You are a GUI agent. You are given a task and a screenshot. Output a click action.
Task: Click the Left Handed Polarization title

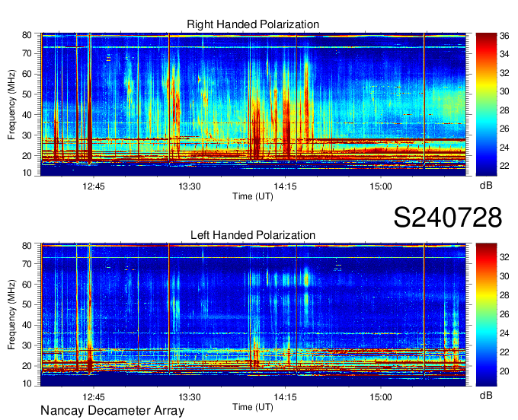click(x=253, y=235)
